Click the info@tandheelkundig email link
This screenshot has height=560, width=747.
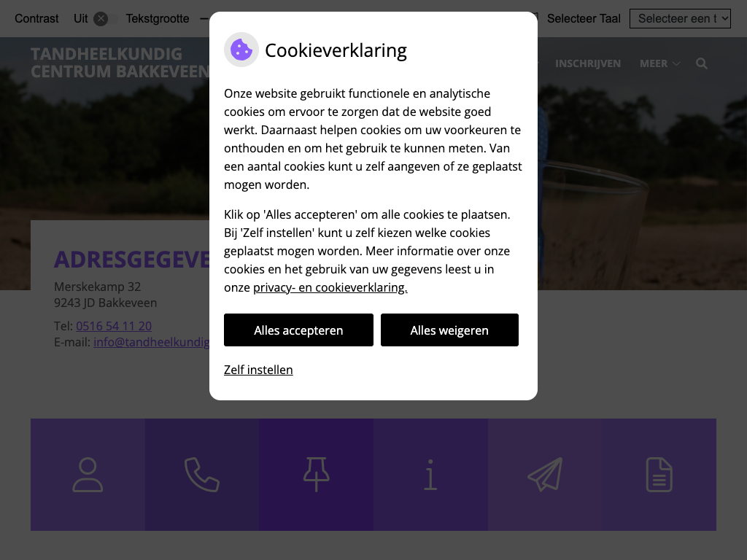click(152, 343)
